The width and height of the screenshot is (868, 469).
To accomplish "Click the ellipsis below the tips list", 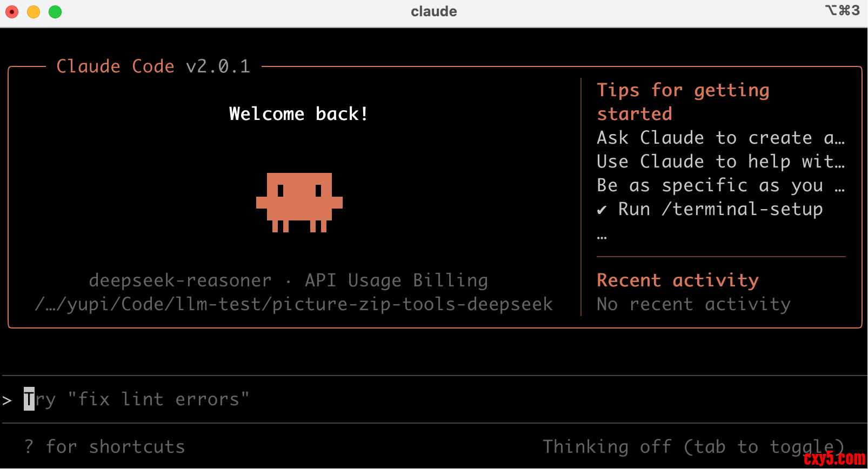I will point(602,237).
